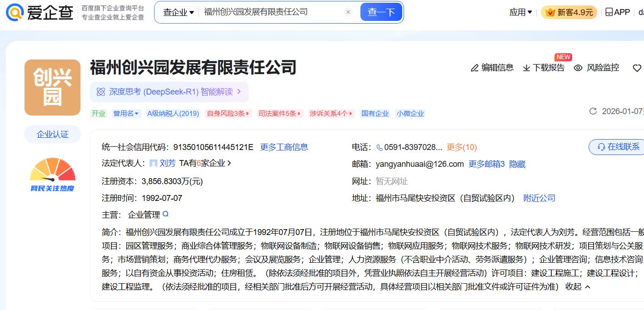Click the heart favorite icon

click(x=637, y=68)
